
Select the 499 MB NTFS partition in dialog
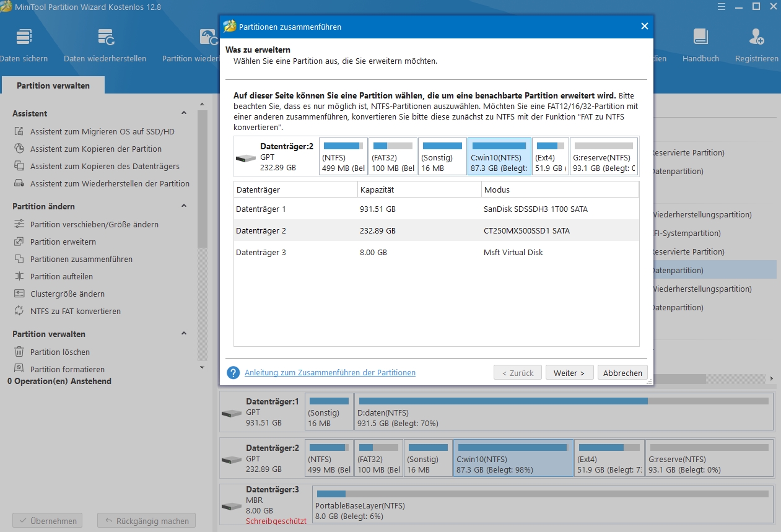[x=344, y=157]
